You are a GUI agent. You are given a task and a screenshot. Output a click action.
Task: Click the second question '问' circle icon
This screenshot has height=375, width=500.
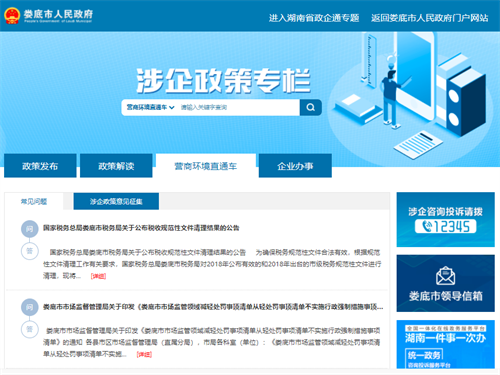click(30, 307)
